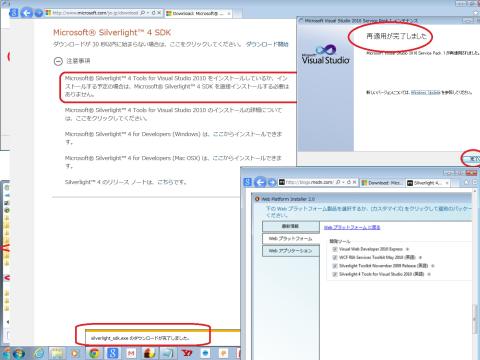Click the info icon next to Silverlight 4 Tools
The width and height of the screenshot is (480, 360).
429,274
